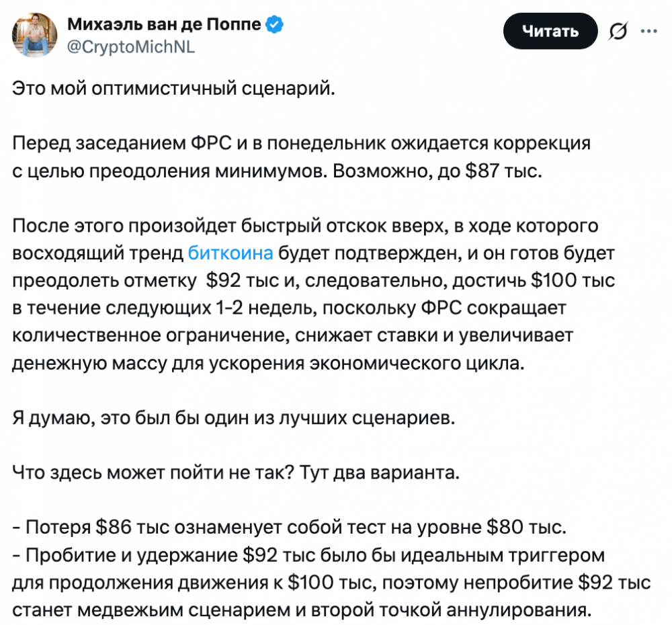Click the sentence starting "Я думаю"
Viewport: 672px width, 625px height.
(x=234, y=418)
